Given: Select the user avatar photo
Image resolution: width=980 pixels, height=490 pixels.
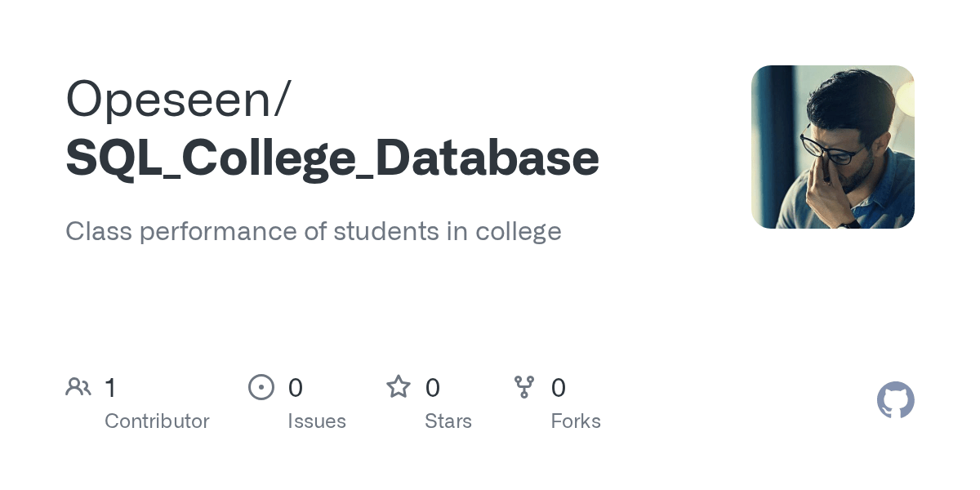Looking at the screenshot, I should tap(832, 147).
